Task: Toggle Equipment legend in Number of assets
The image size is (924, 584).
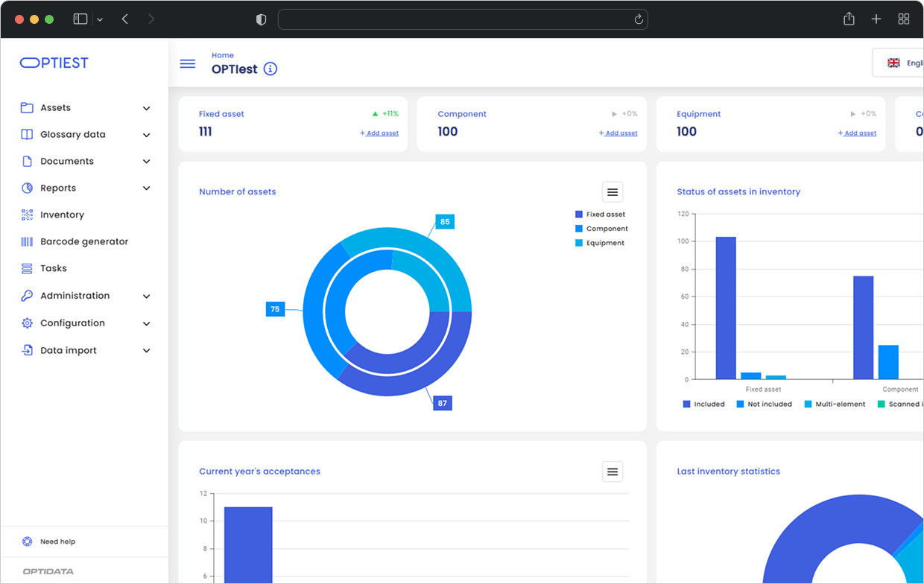Action: 600,243
